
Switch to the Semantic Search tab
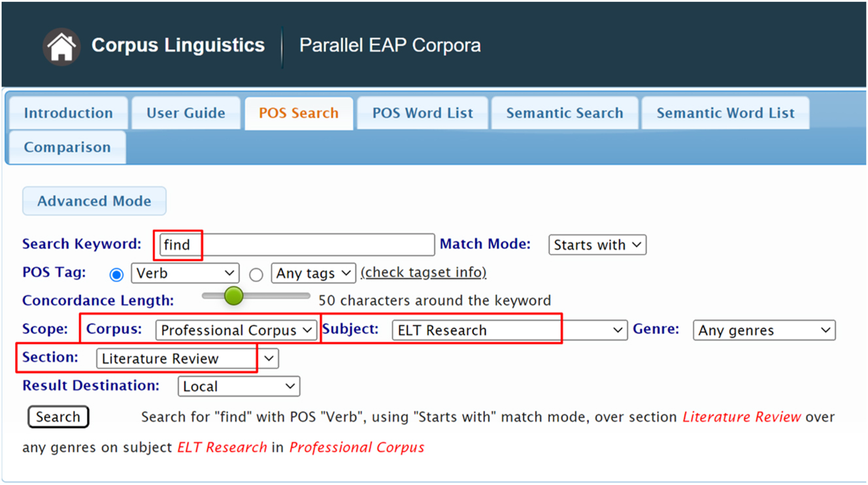tap(565, 113)
